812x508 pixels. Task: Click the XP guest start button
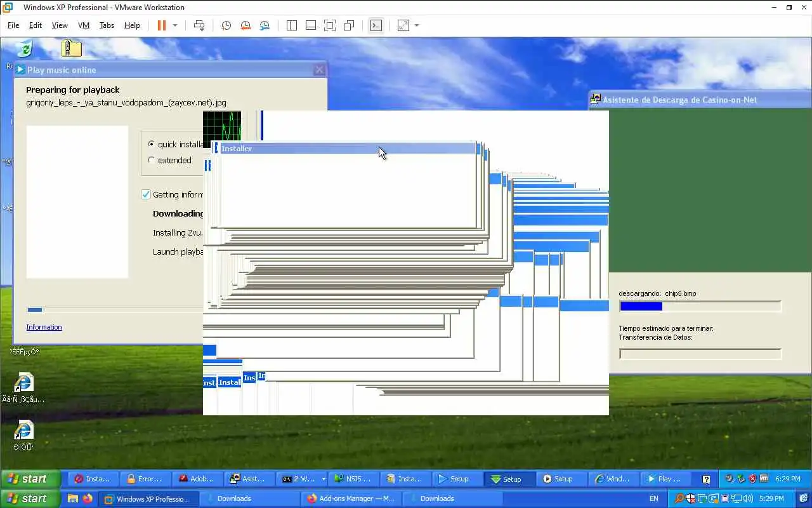tap(30, 479)
